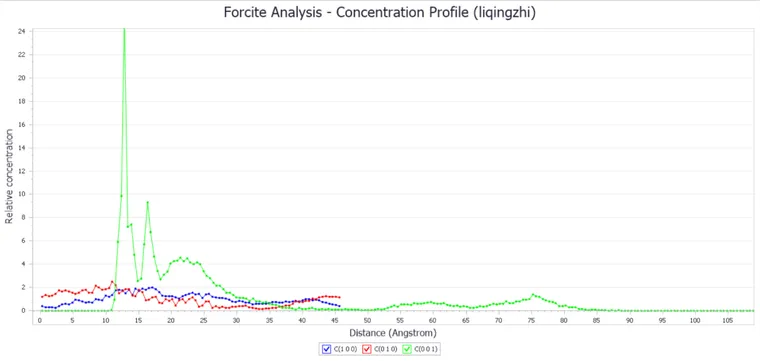Select the C(0 1 0) legend label
This screenshot has width=760, height=361.
point(386,348)
